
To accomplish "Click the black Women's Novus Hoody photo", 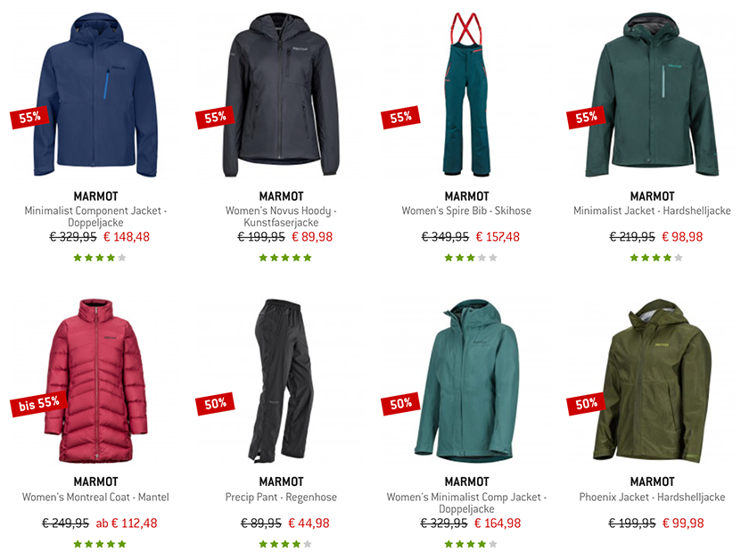I will (281, 95).
